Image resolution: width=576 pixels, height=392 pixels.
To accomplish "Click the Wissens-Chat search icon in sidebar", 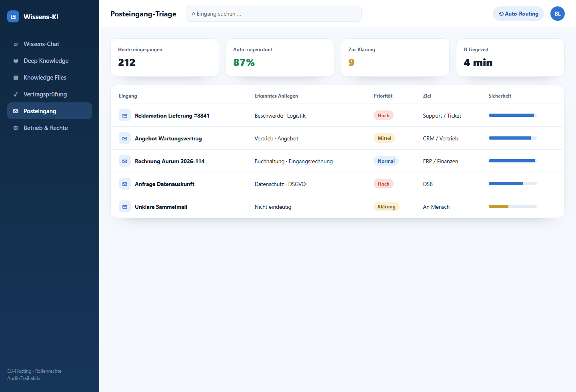I will click(16, 44).
